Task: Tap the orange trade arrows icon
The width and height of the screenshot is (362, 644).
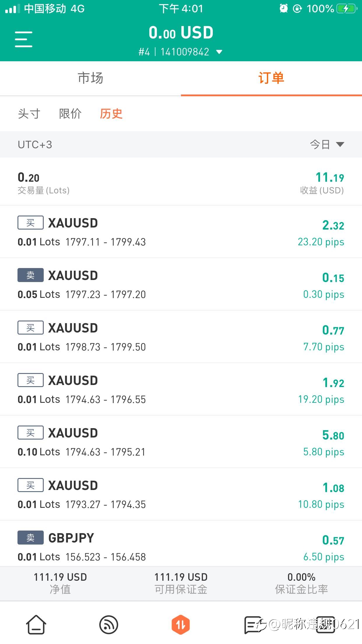Action: pos(181,624)
